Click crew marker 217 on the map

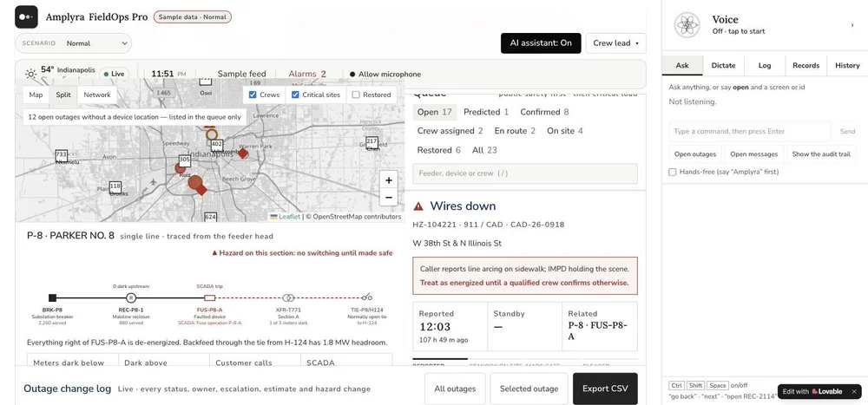coord(372,141)
